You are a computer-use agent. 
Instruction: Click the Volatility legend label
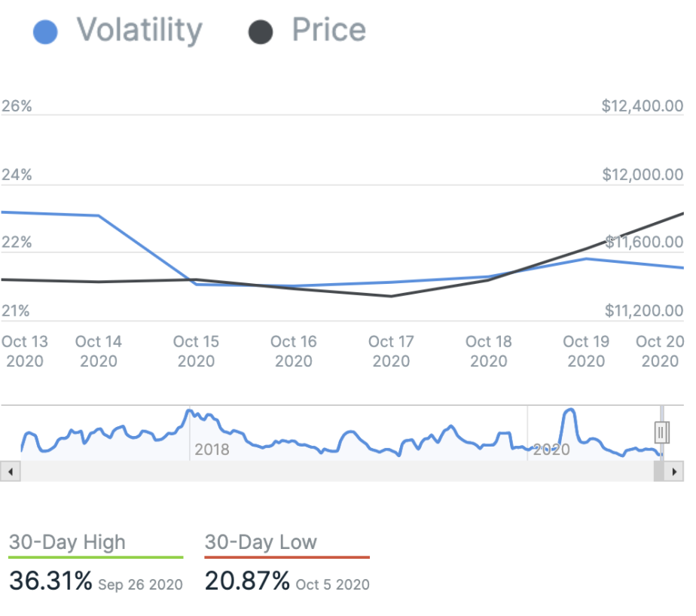click(139, 31)
